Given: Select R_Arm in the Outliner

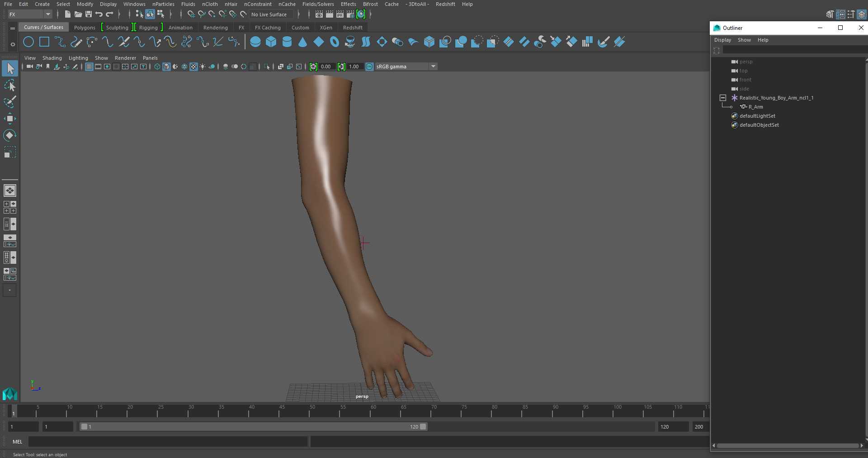Looking at the screenshot, I should pyautogui.click(x=755, y=107).
